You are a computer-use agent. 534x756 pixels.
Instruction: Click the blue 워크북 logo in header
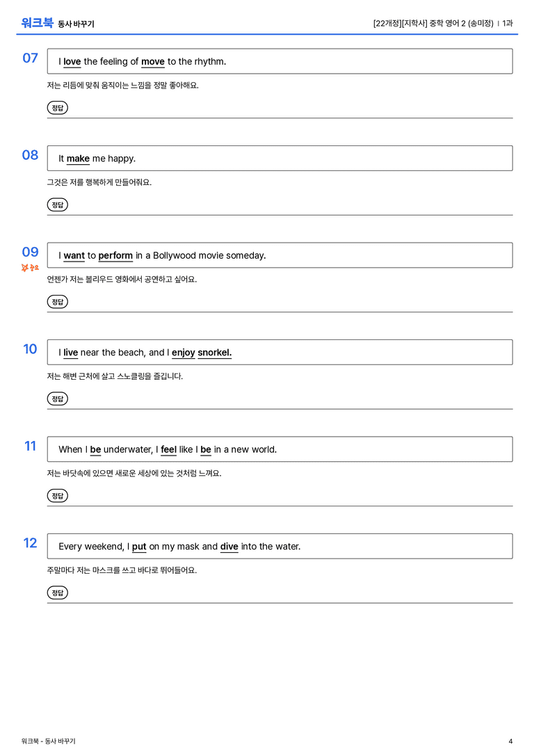(37, 22)
